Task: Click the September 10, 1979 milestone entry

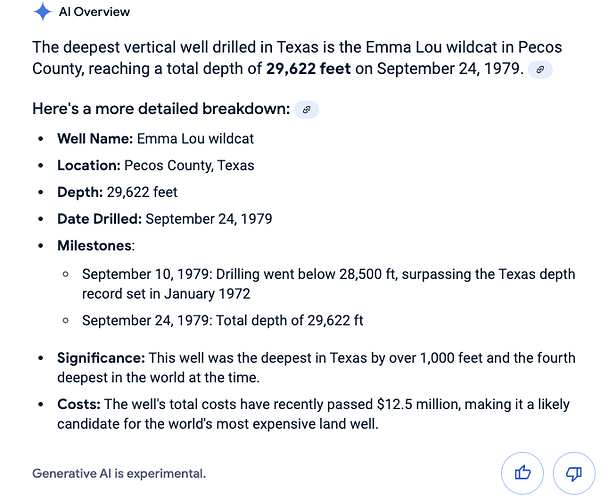Action: 328,284
